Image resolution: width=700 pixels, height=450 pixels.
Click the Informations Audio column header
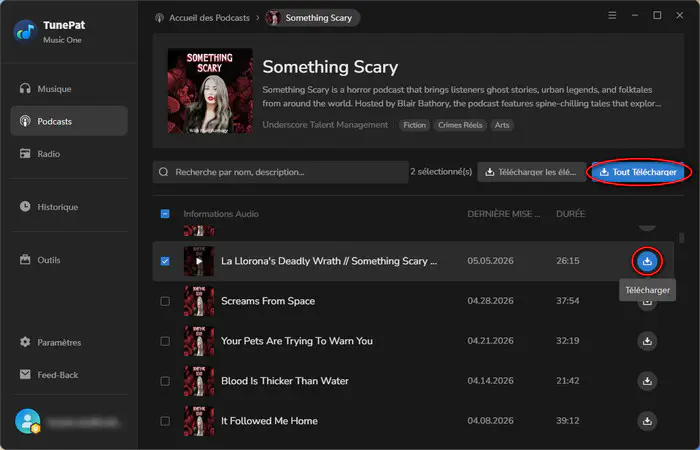tap(221, 214)
